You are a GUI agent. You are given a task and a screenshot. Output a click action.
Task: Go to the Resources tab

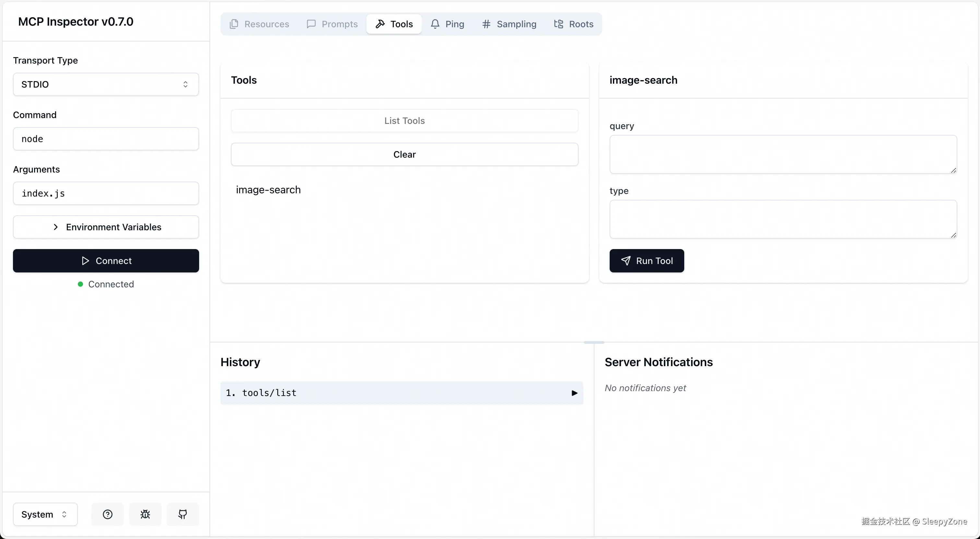[x=259, y=24]
